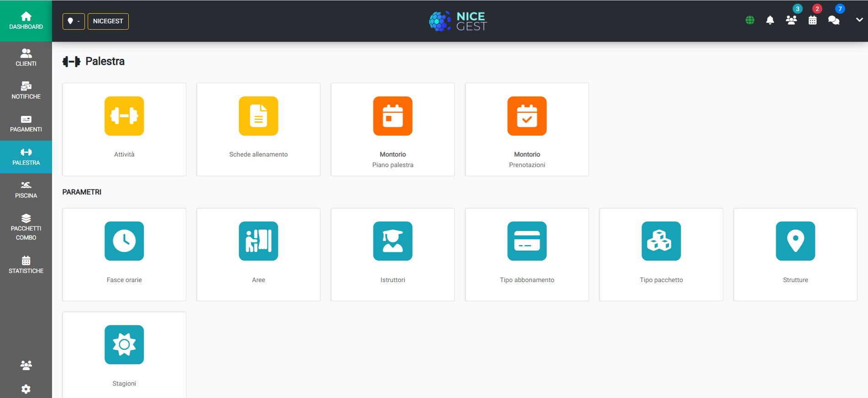
Task: Open header users icon with badge 3
Action: [791, 20]
